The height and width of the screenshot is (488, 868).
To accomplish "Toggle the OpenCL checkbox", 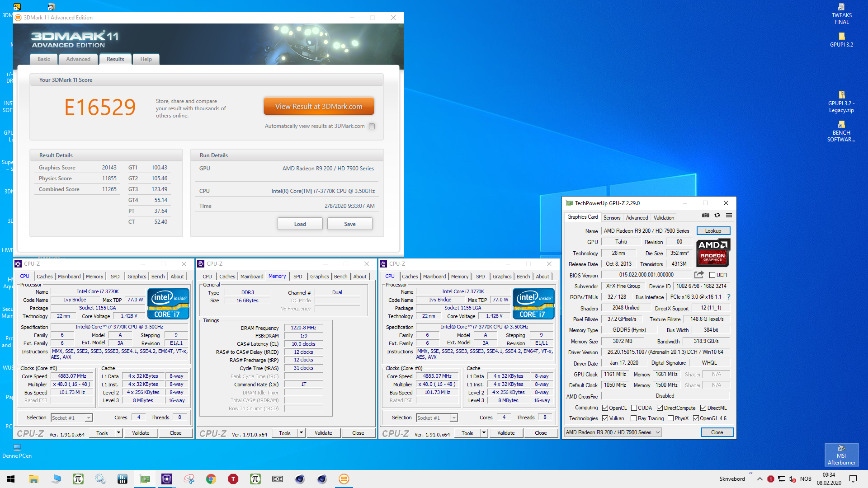I will pyautogui.click(x=605, y=408).
